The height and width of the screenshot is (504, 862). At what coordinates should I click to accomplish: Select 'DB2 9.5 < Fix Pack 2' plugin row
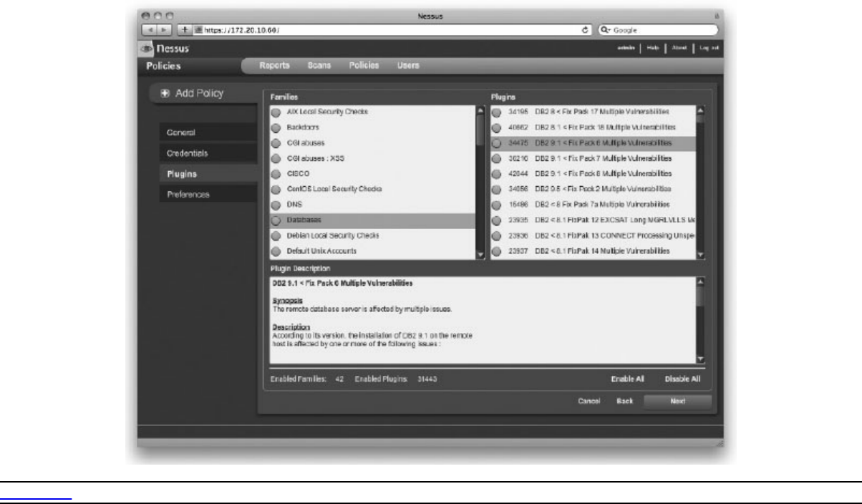[x=594, y=189]
